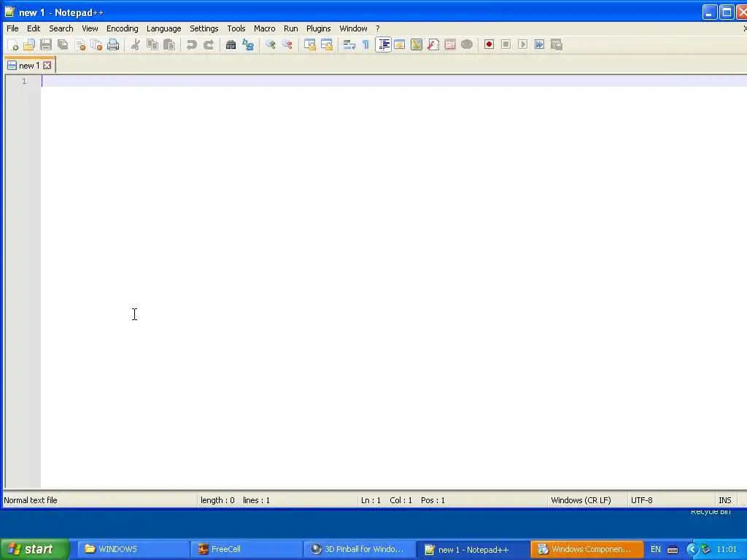
Task: Click 'Normal text file' in status bar
Action: pos(31,500)
